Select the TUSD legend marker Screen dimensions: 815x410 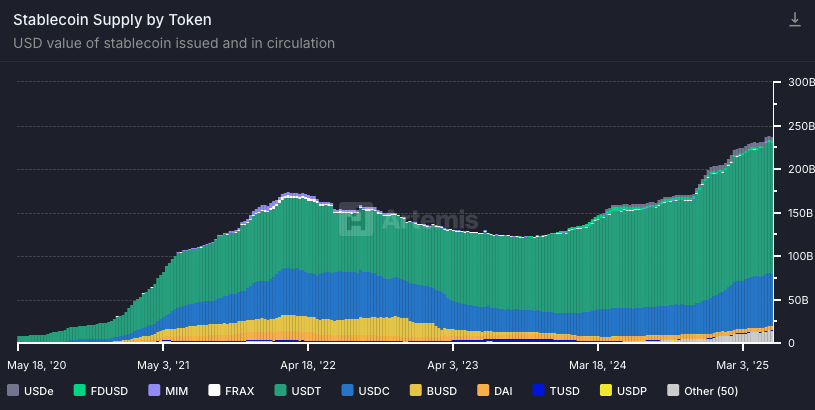click(539, 391)
